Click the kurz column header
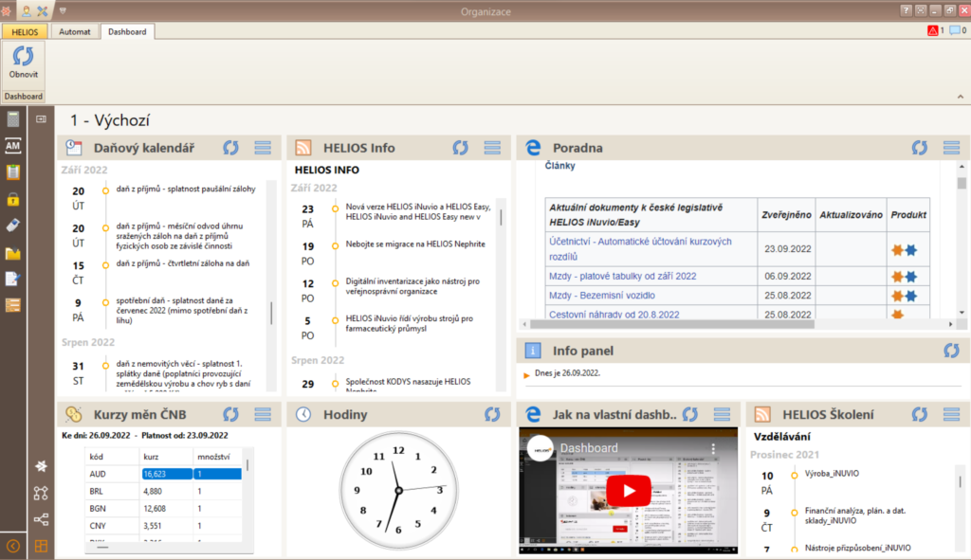The height and width of the screenshot is (560, 971). 167,457
